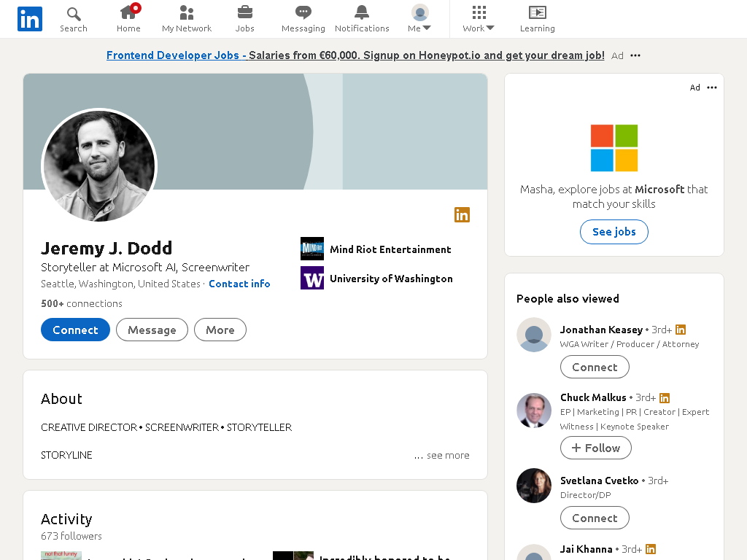Expand the Me profile dropdown

(x=419, y=19)
